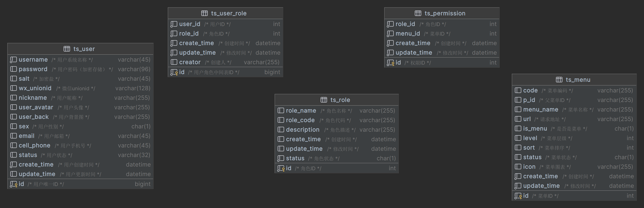Select the user_avatar column in ts_user
644x208 pixels.
36,107
